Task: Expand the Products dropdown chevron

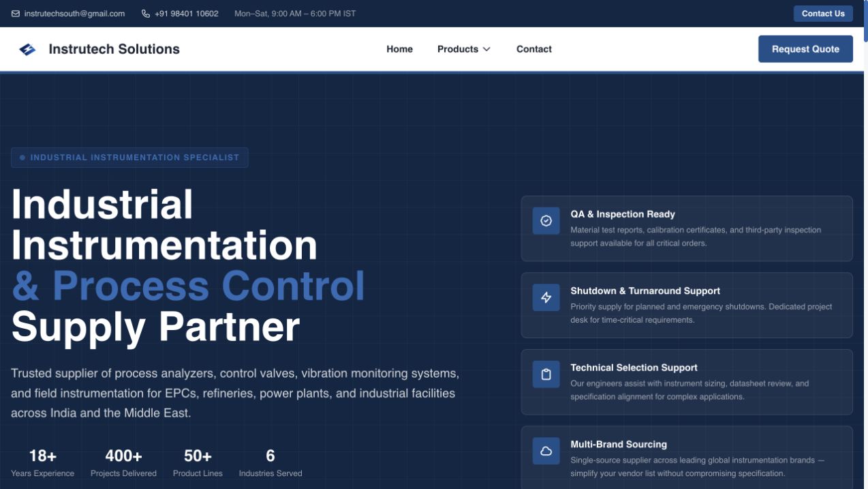Action: (486, 49)
